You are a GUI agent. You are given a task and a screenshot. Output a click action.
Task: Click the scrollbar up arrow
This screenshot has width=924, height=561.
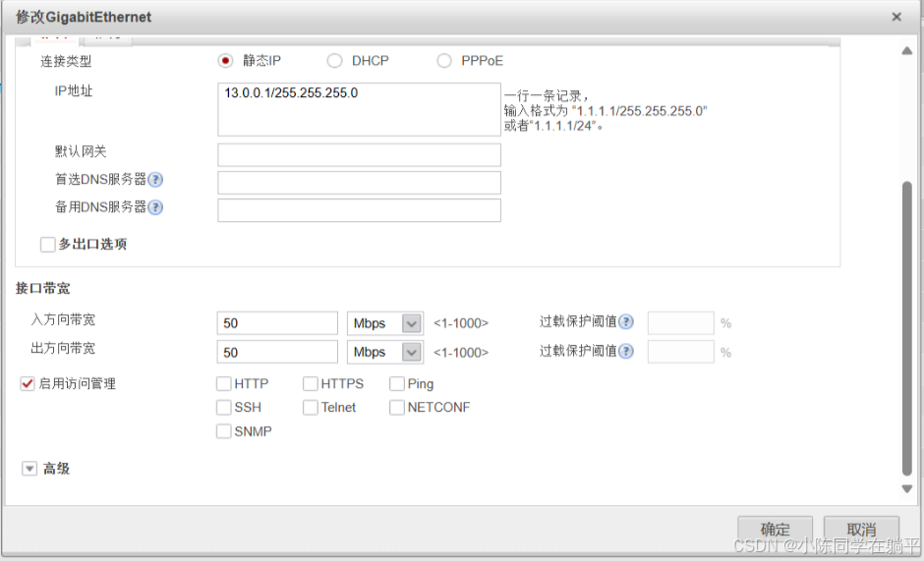(x=907, y=51)
